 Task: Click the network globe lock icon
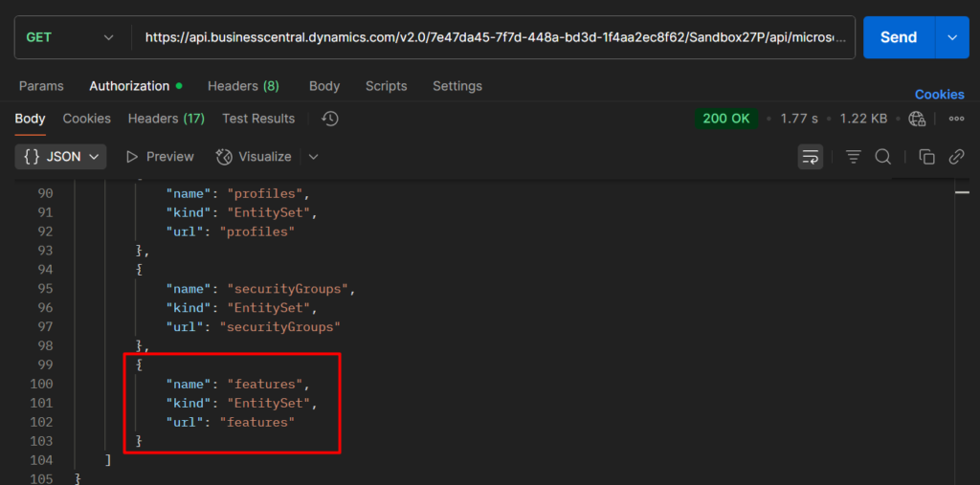tap(917, 119)
